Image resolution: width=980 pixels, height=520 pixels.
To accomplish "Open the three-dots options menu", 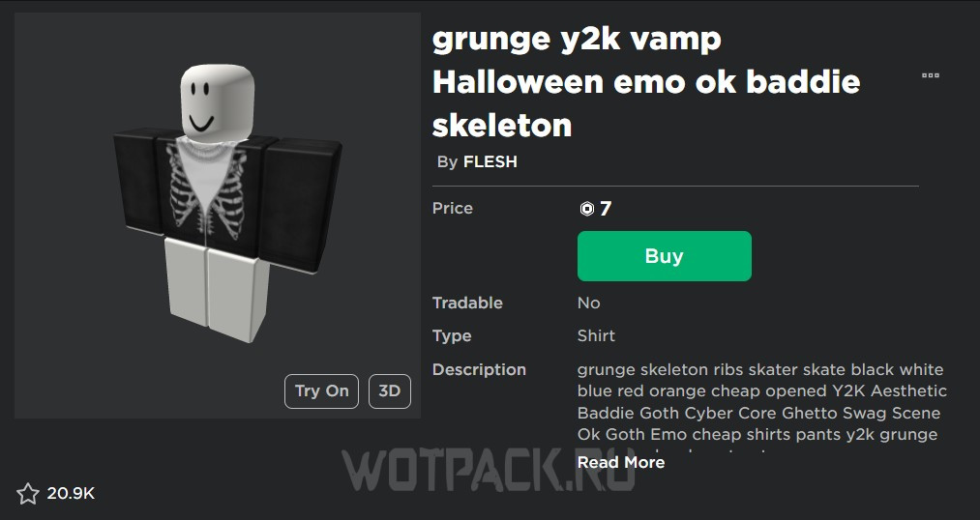I will coord(930,75).
